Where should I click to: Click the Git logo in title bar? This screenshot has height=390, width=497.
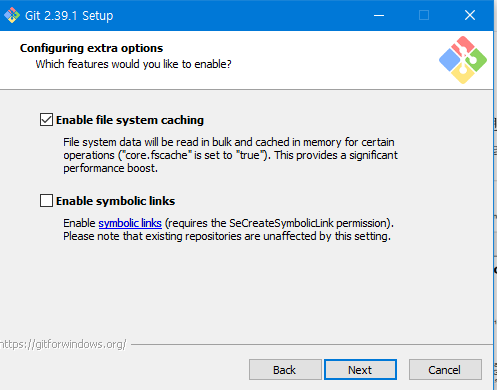point(12,15)
